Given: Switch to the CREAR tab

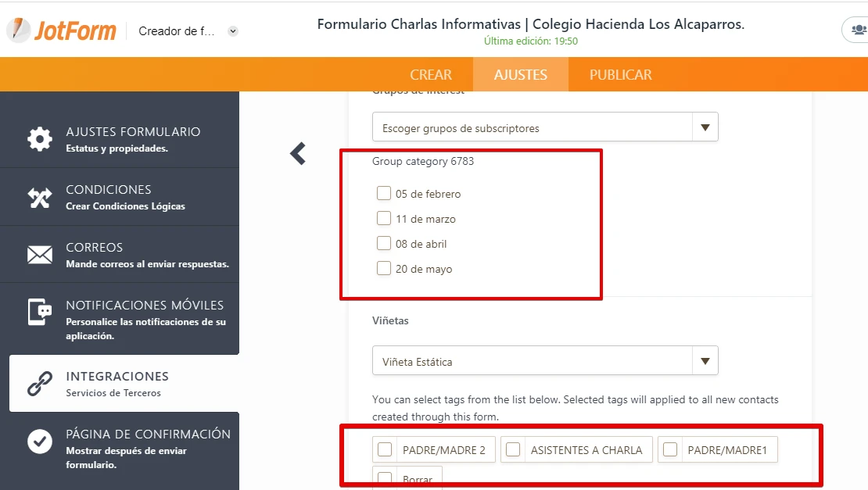Looking at the screenshot, I should tap(431, 75).
